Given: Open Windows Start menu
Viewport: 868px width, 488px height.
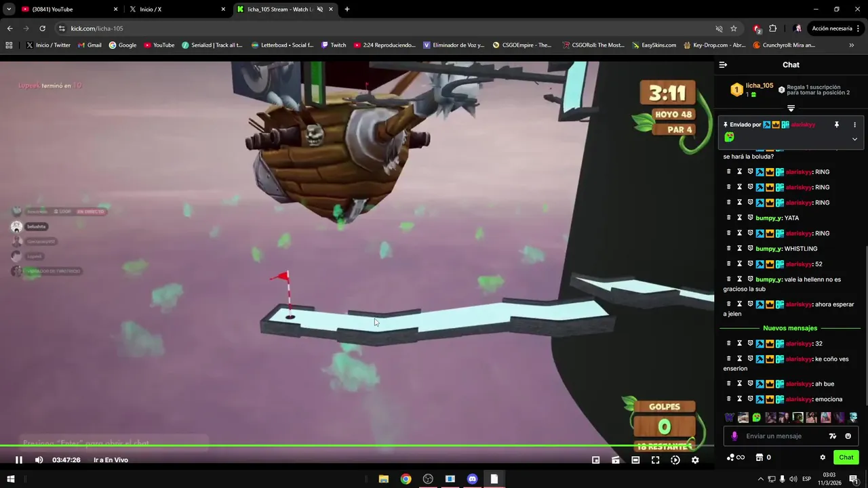Looking at the screenshot, I should [x=10, y=479].
